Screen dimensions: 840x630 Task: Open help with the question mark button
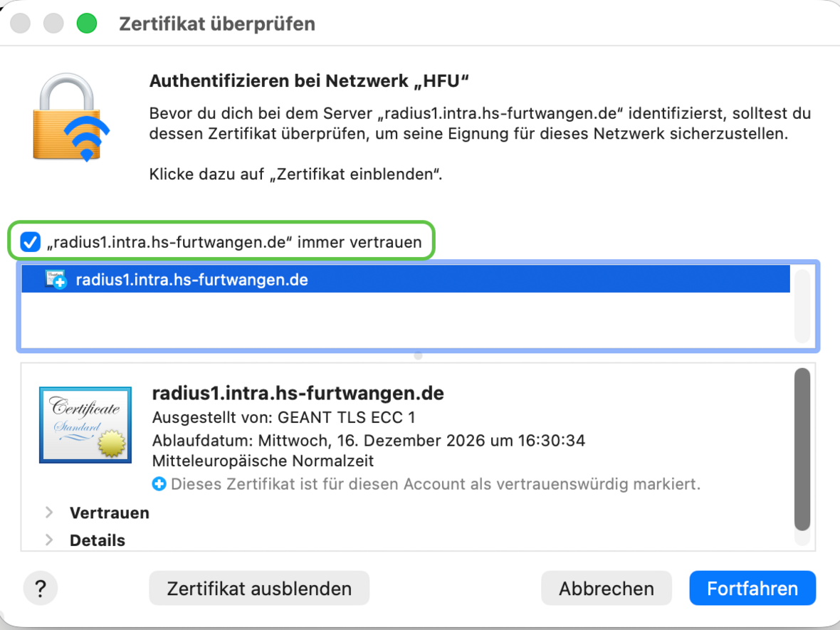pos(41,589)
